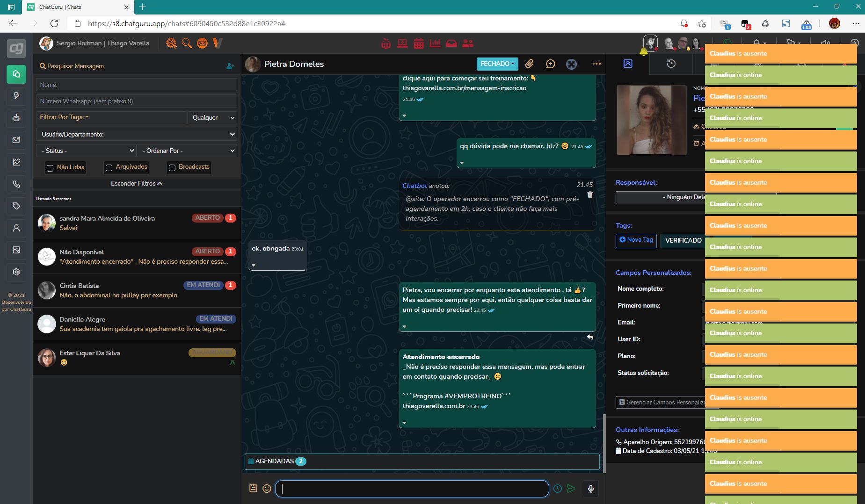Open the chats section in left sidebar
Screen dimensions: 865x504
tap(16, 74)
